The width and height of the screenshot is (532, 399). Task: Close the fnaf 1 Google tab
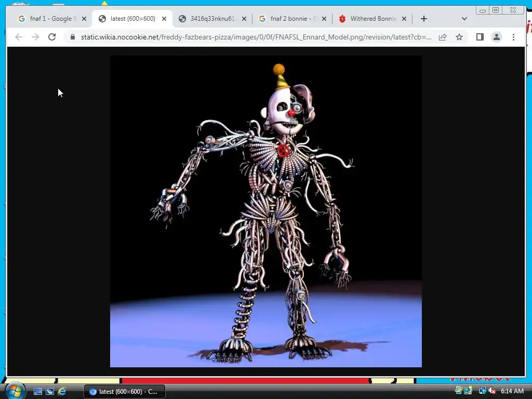[x=84, y=19]
